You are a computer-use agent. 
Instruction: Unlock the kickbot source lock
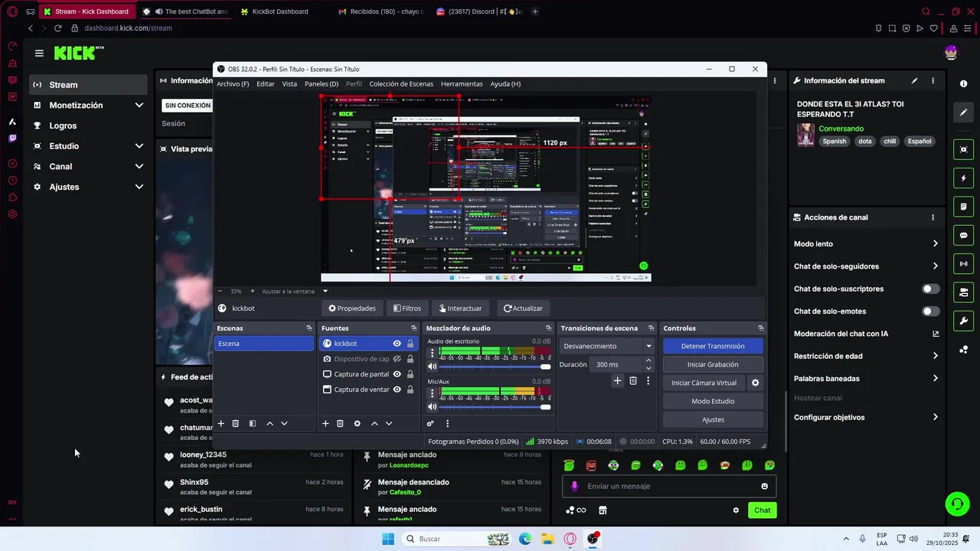410,344
